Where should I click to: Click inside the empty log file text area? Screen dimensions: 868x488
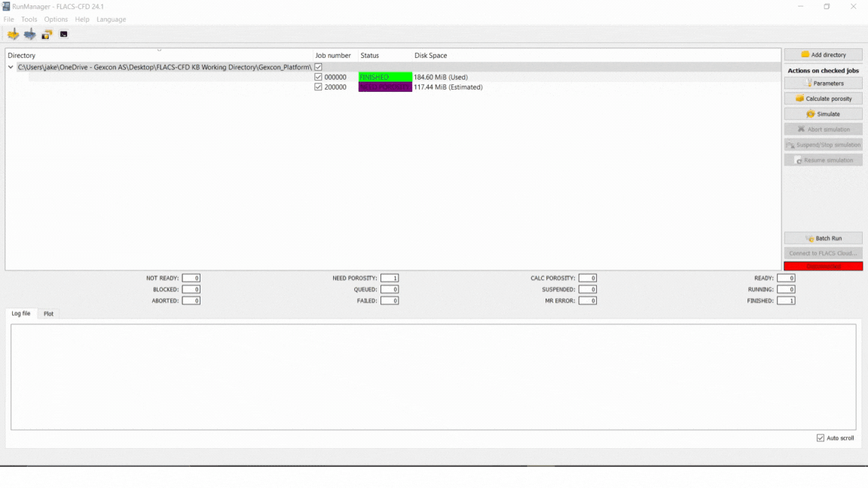[433, 377]
